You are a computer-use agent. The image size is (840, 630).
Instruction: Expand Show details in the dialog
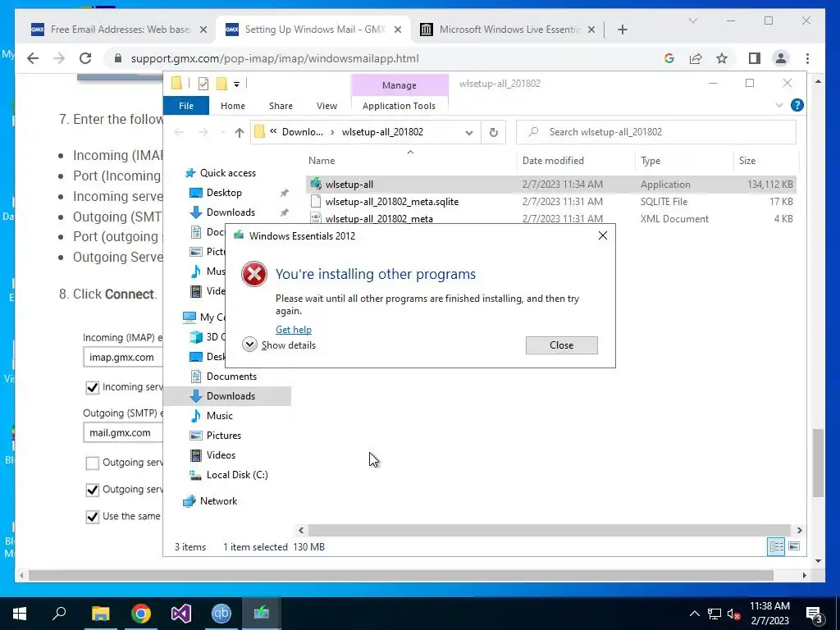click(279, 345)
